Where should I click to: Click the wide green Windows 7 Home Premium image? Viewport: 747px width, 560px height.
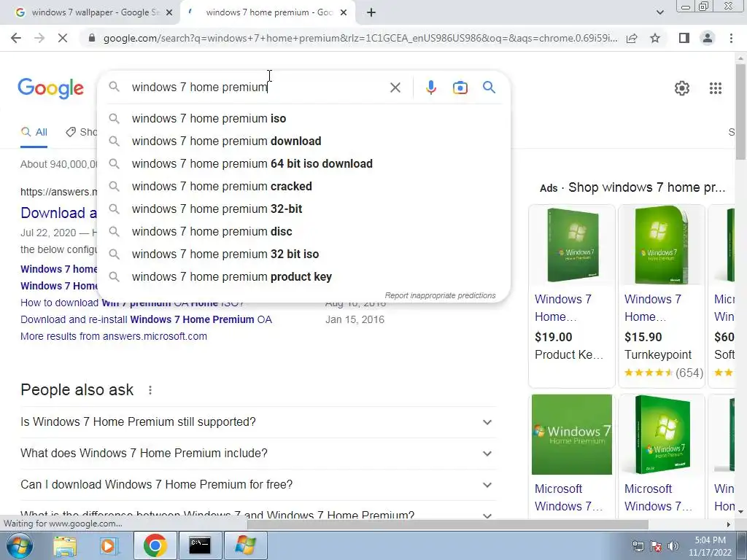click(x=572, y=435)
